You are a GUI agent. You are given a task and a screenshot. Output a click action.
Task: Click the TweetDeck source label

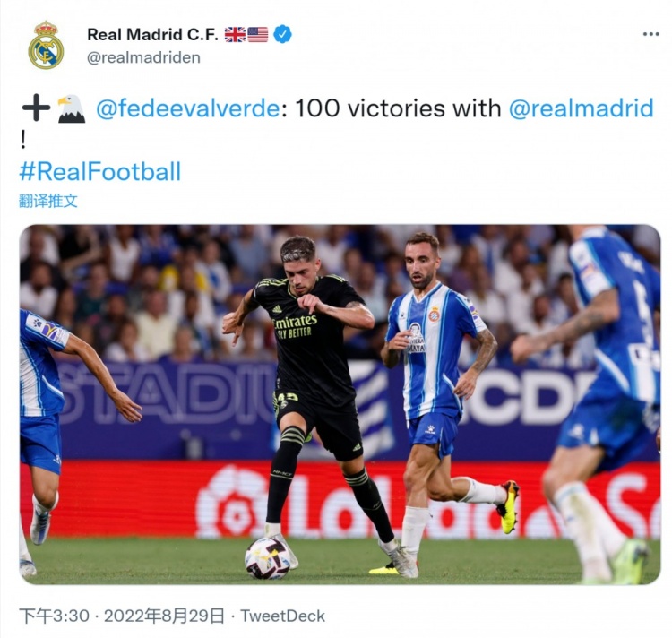[x=282, y=616]
